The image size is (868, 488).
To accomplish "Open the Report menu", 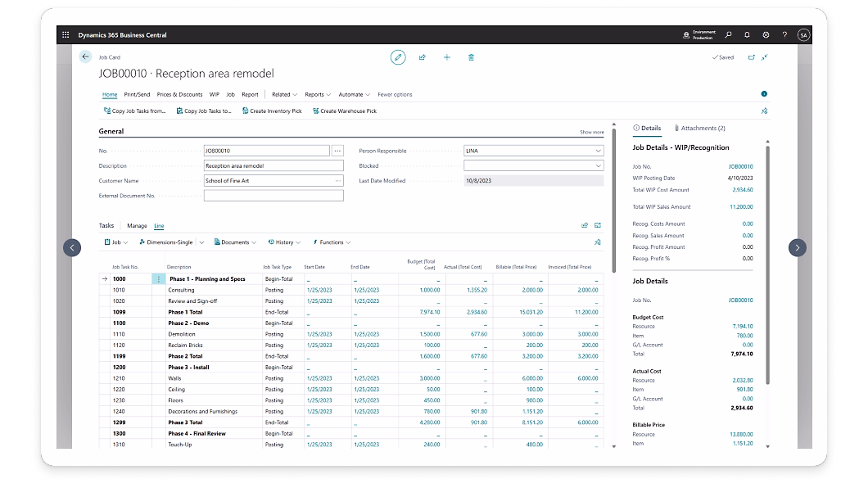I will click(251, 95).
